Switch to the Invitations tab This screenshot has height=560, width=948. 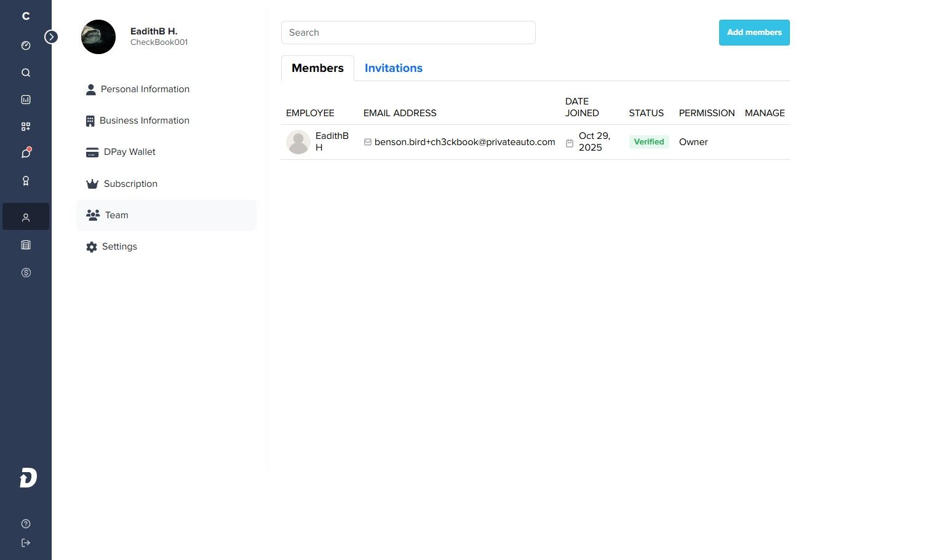point(393,68)
